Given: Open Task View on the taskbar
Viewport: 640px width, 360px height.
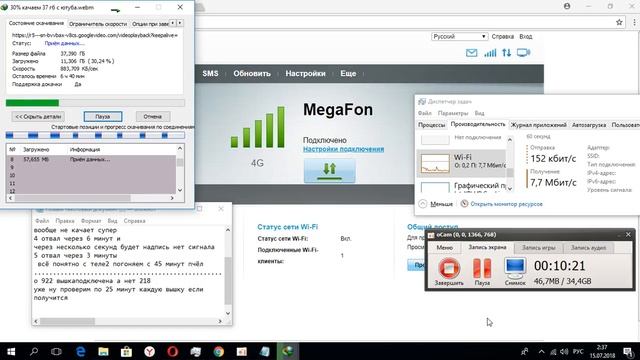Looking at the screenshot, I should 56,351.
